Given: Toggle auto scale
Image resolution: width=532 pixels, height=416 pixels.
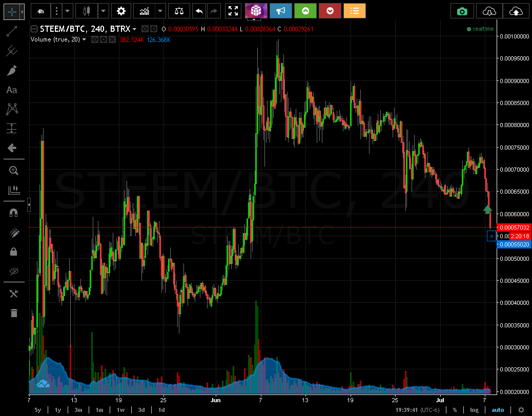Looking at the screenshot, I should coord(498,410).
